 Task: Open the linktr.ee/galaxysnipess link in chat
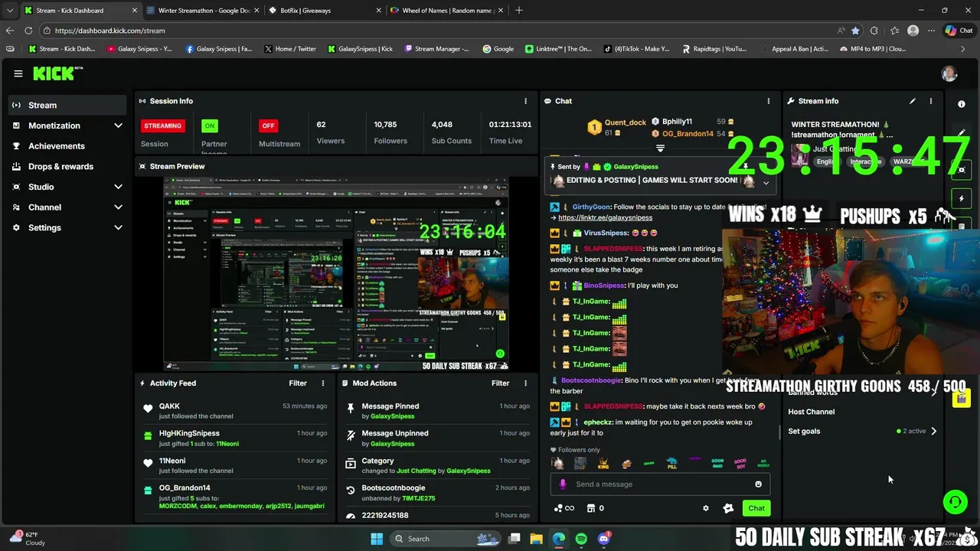click(x=605, y=217)
